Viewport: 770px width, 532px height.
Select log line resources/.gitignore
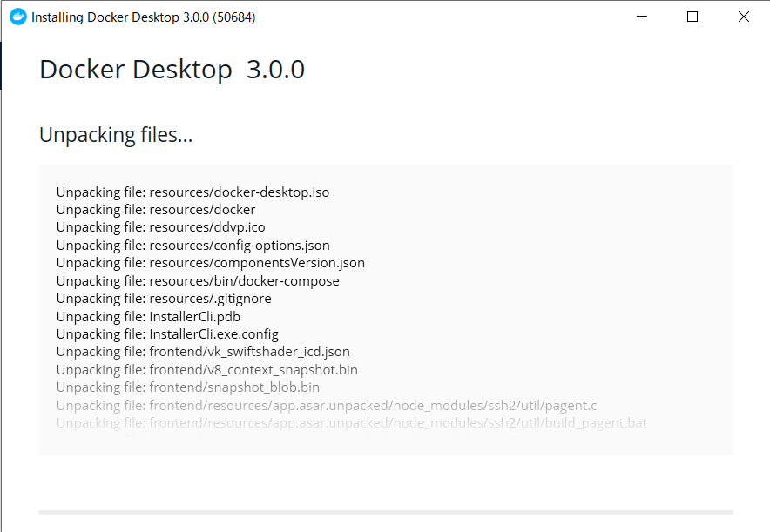tap(164, 299)
